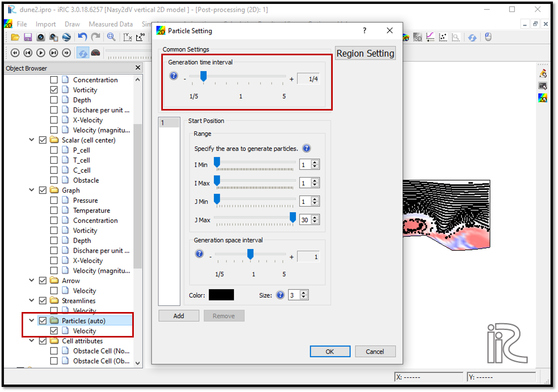558x392 pixels.
Task: Open the line graph window icon
Action: tap(430, 37)
